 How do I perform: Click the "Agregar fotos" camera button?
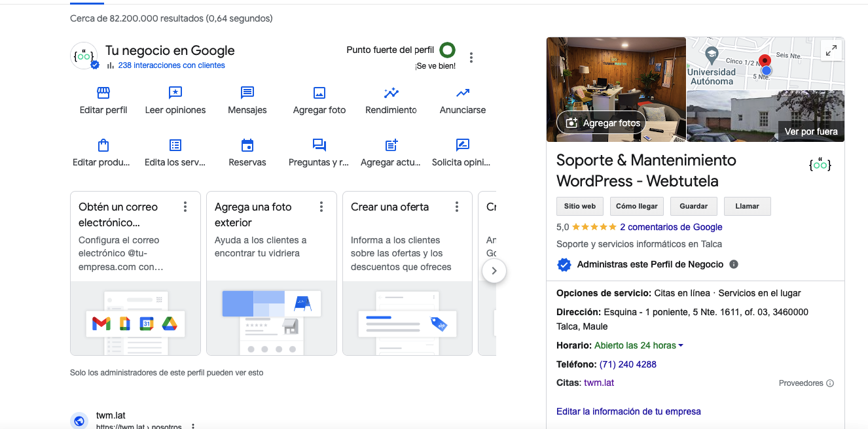tap(600, 122)
